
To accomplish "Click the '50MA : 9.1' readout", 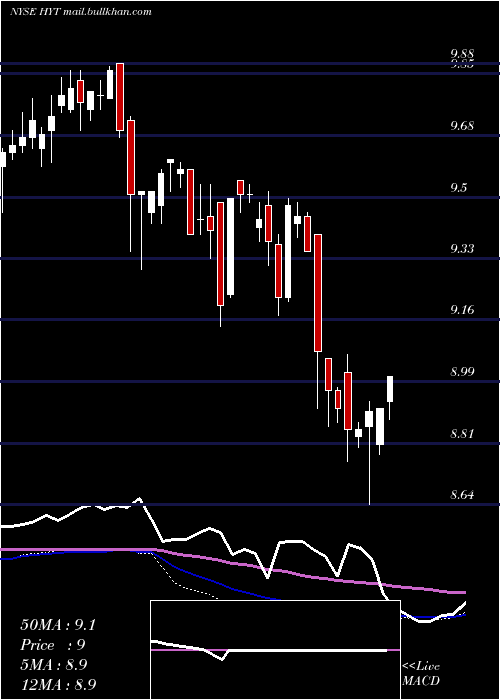I will pyautogui.click(x=58, y=625).
